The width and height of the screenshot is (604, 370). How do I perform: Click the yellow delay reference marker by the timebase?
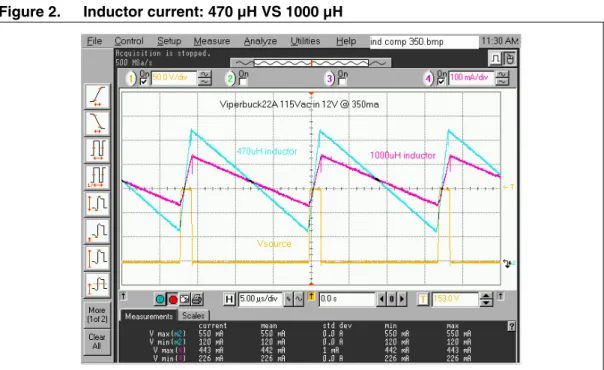tap(311, 297)
